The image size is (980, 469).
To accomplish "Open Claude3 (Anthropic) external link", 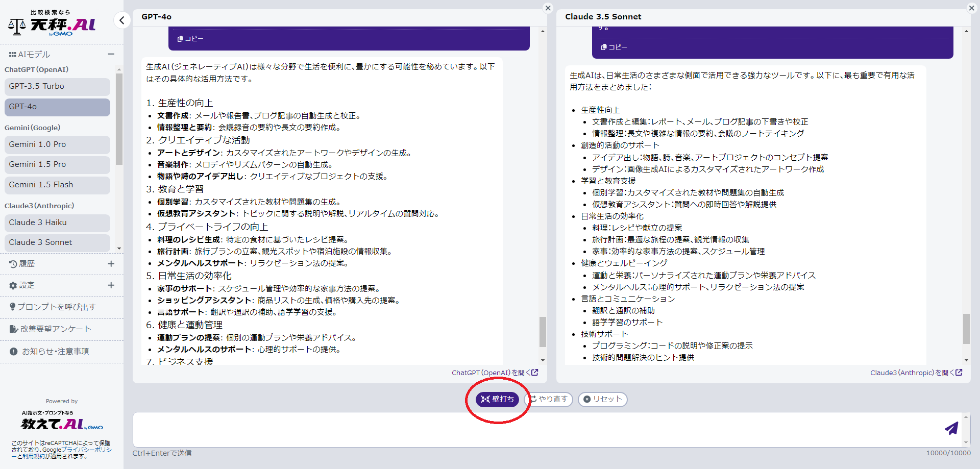I will point(916,373).
